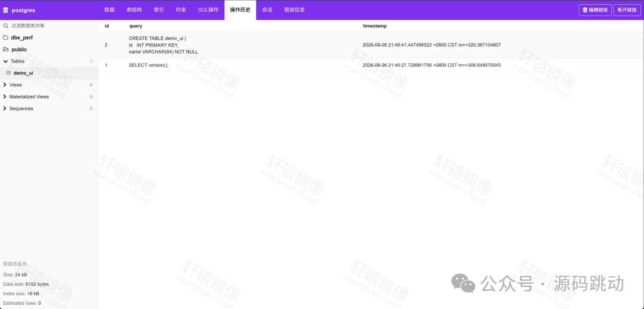
Task: Click the Views count value 0
Action: (91, 85)
